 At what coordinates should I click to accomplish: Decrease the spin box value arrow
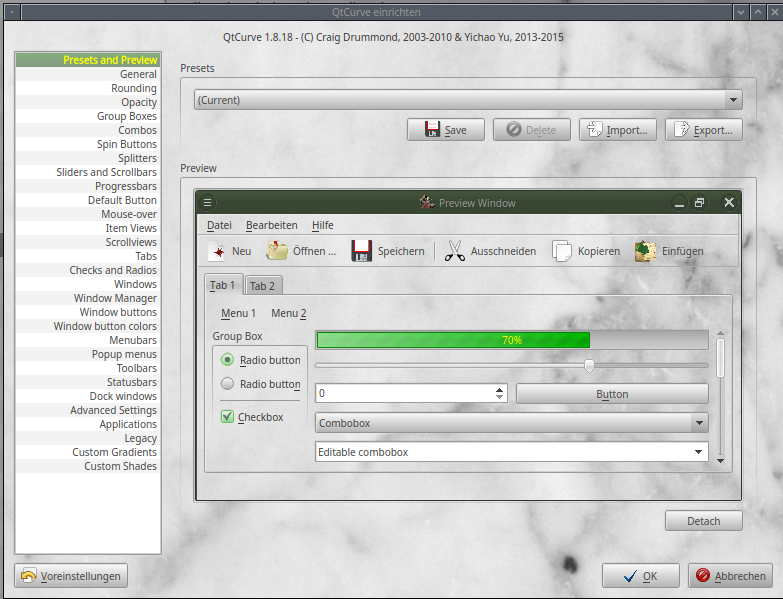tap(499, 397)
